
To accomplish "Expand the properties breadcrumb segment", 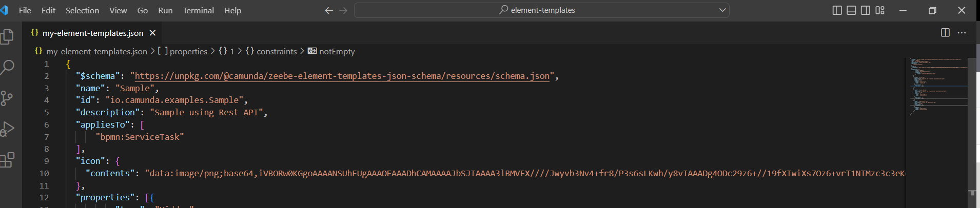I will (x=188, y=51).
